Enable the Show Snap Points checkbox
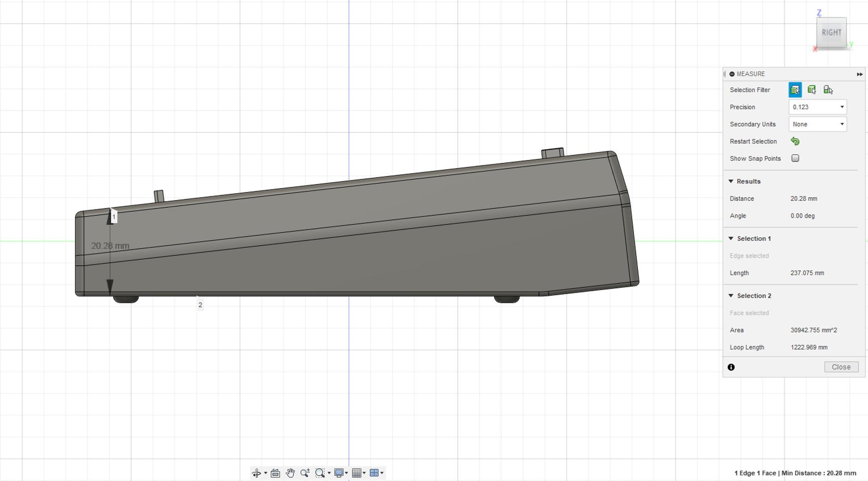The width and height of the screenshot is (868, 481). tap(795, 158)
